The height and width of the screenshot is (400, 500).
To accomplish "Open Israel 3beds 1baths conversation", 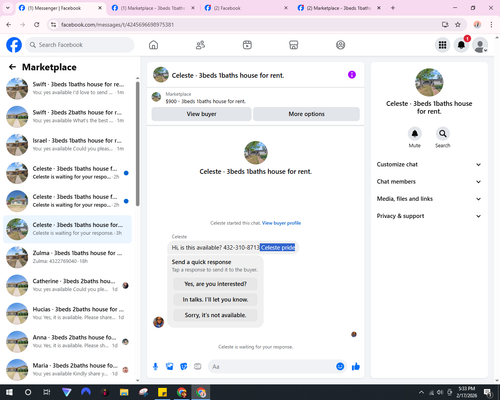I will point(67,145).
